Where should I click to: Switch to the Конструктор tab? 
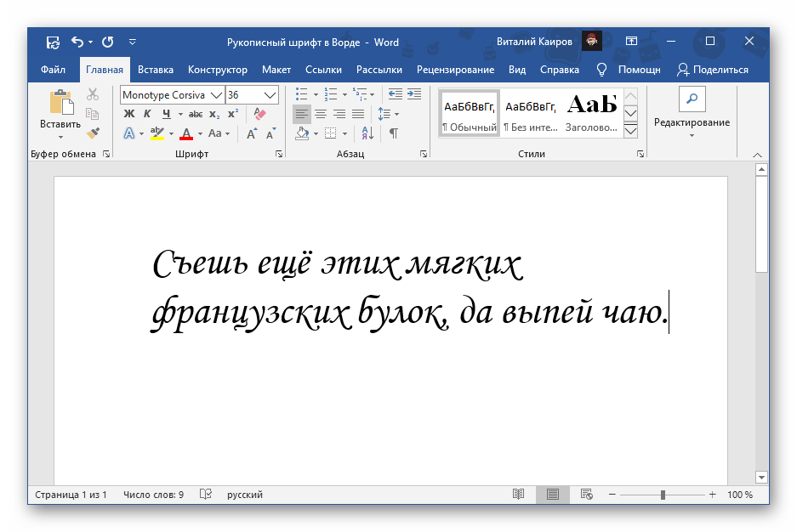(x=218, y=70)
